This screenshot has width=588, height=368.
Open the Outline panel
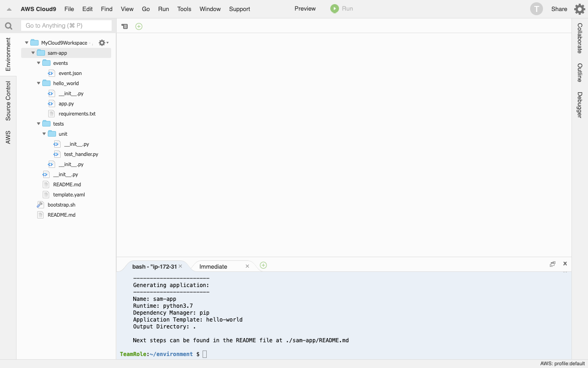click(x=580, y=72)
